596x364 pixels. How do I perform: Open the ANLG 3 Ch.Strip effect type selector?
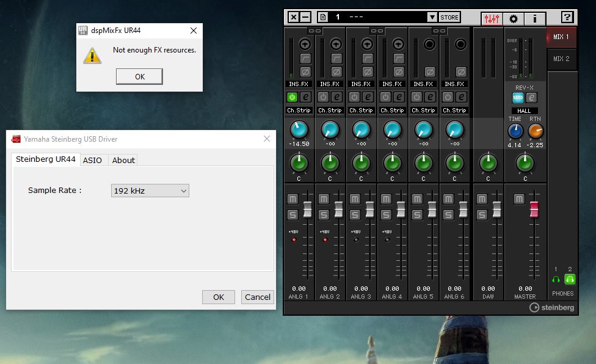tap(361, 110)
